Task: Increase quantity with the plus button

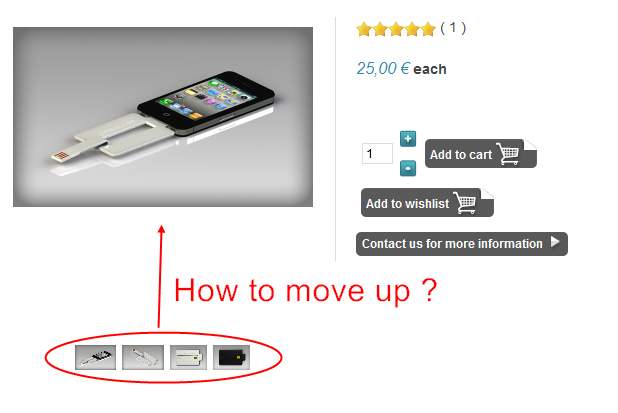Action: point(408,139)
